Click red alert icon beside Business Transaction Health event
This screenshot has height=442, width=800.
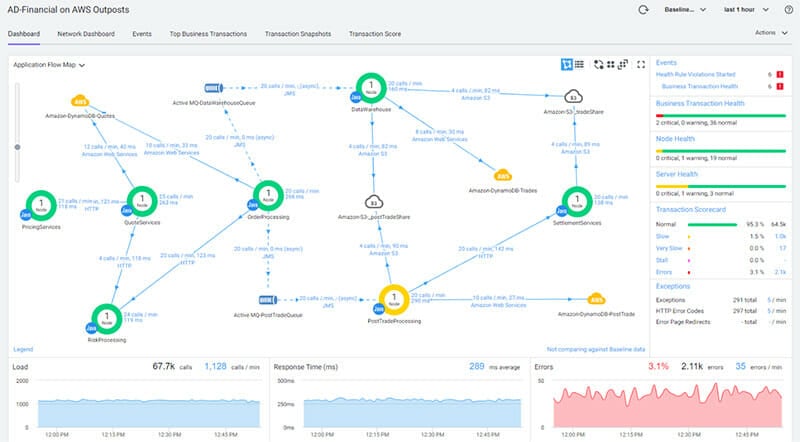click(780, 86)
